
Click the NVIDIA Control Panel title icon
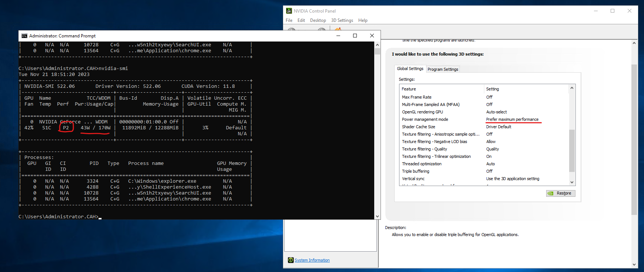point(289,11)
